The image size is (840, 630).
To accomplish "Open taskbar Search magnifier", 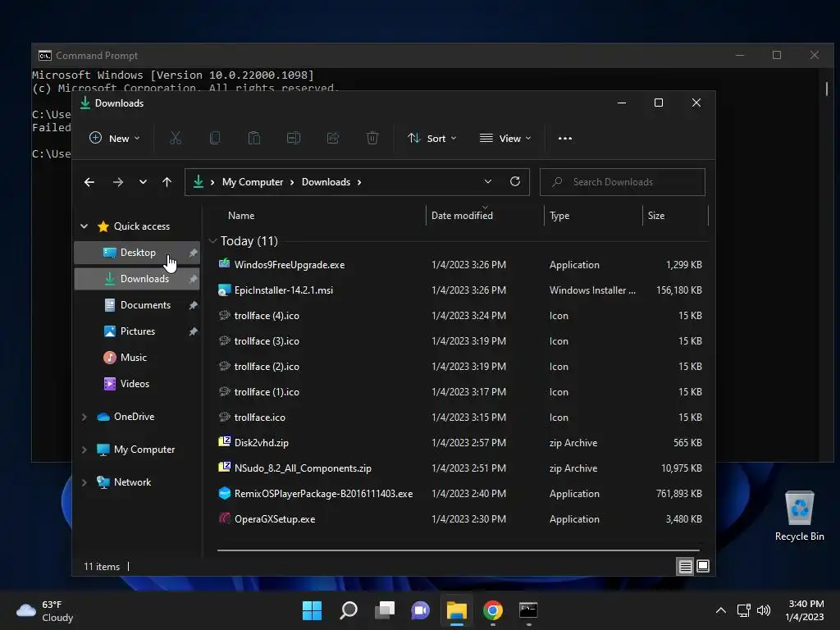I will point(349,610).
